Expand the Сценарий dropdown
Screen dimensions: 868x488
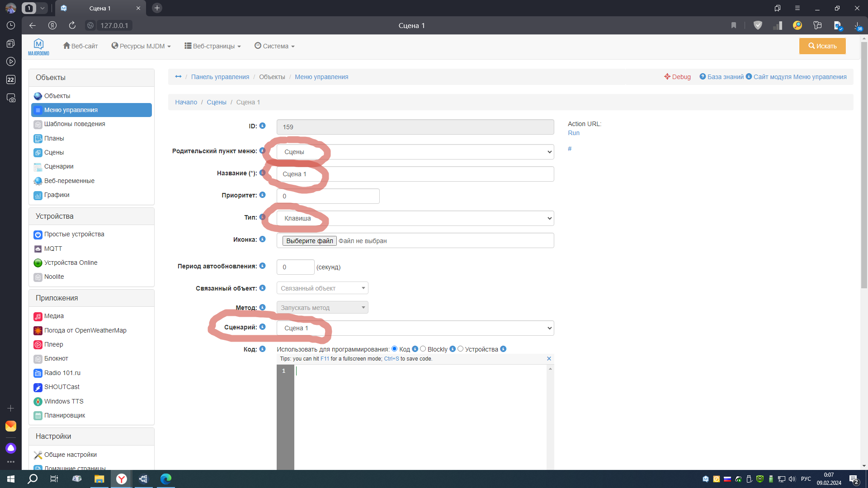pyautogui.click(x=415, y=328)
